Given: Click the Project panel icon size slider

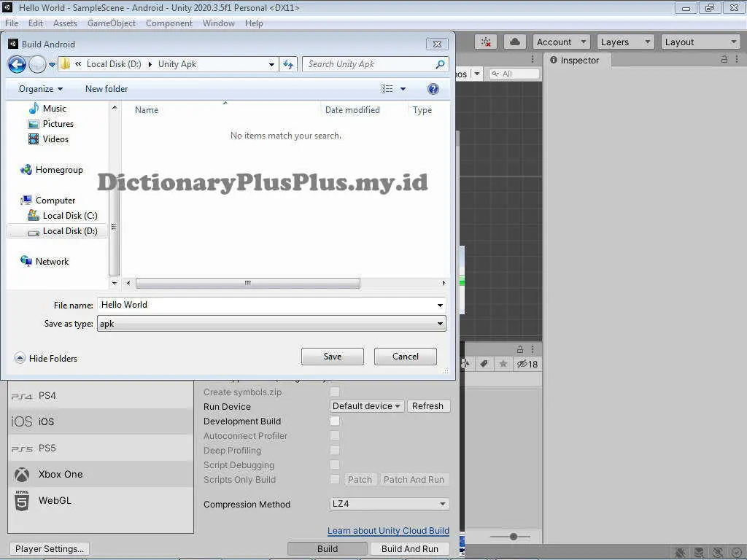Looking at the screenshot, I should pyautogui.click(x=510, y=537).
